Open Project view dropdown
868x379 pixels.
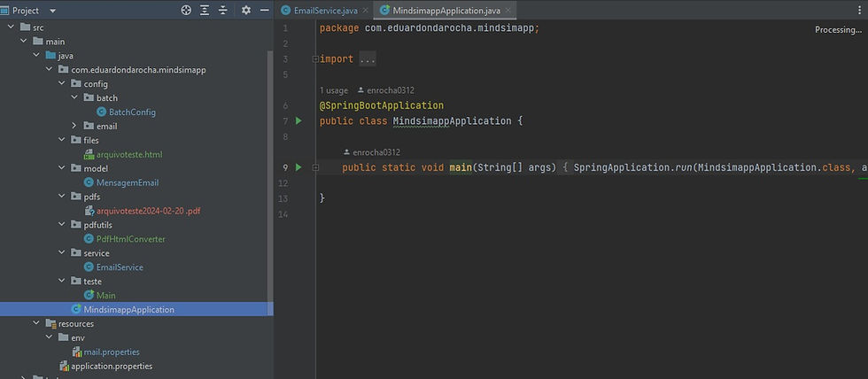[x=52, y=11]
